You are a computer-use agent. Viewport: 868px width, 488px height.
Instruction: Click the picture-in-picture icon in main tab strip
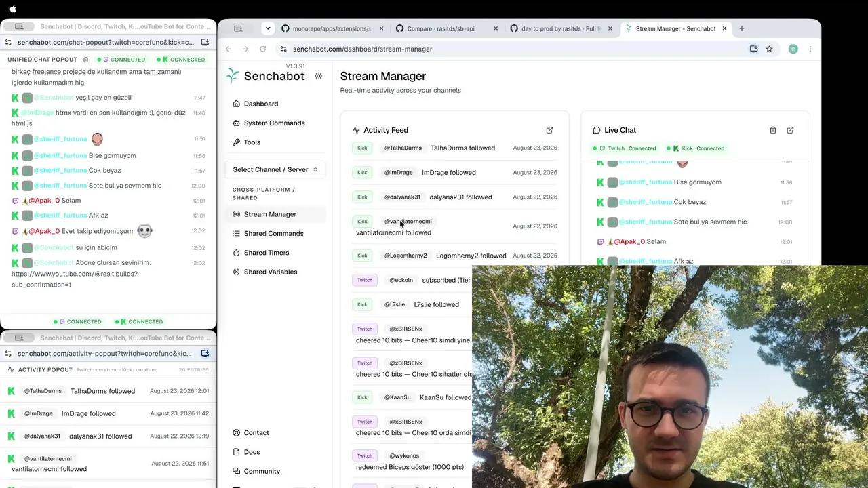[238, 28]
